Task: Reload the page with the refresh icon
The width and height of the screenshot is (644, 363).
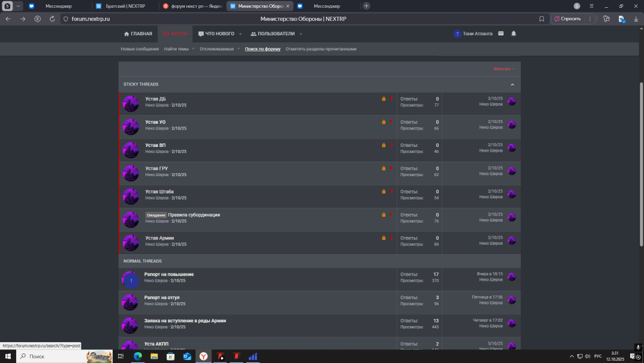Action: pos(52,19)
